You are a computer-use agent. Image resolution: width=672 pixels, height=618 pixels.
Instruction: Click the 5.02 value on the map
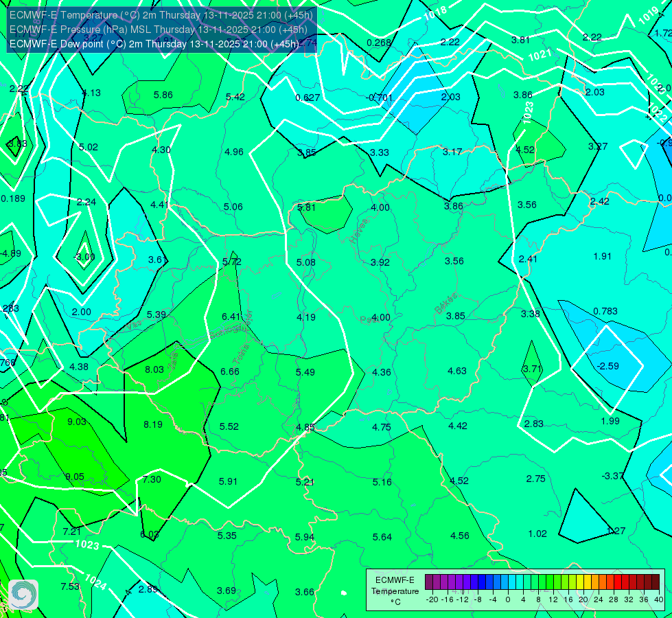tap(89, 147)
